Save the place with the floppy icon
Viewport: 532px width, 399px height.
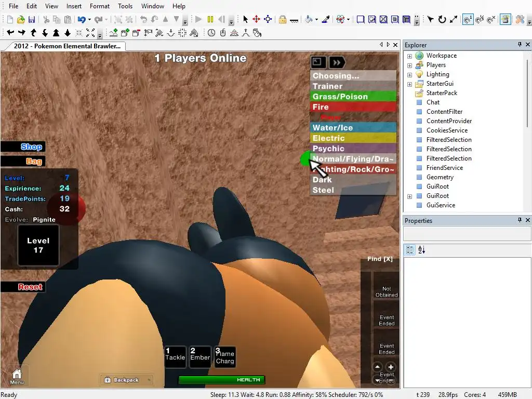pos(32,19)
